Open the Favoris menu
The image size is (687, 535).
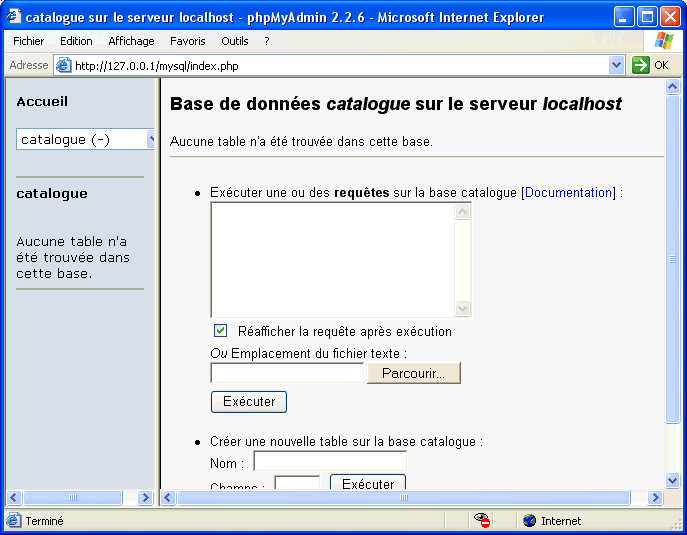pos(188,41)
